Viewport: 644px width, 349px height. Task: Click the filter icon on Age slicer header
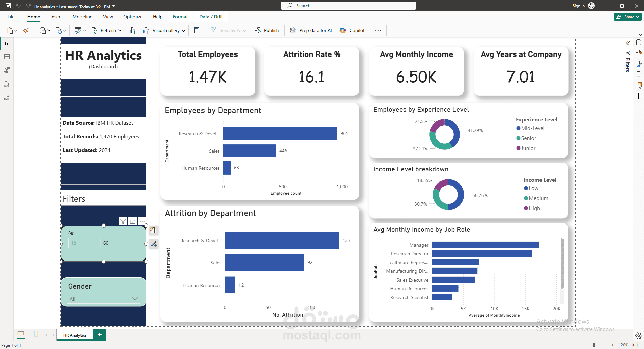point(123,221)
